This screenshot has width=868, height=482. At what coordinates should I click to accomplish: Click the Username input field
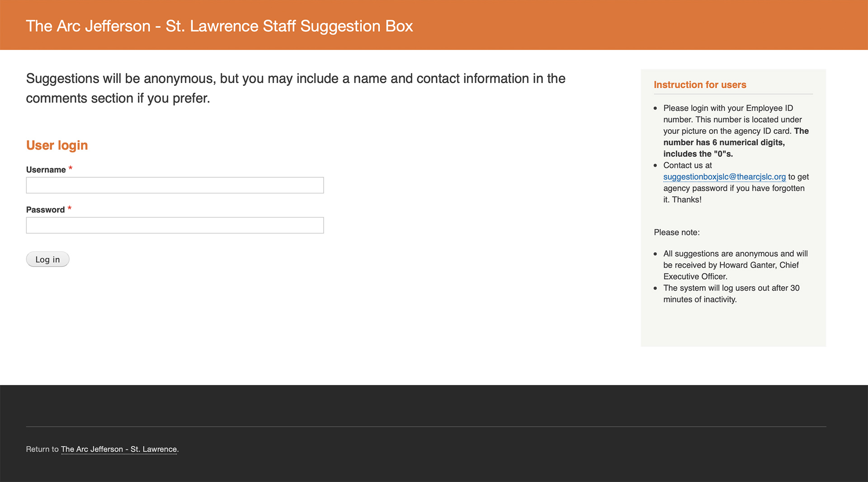[175, 185]
